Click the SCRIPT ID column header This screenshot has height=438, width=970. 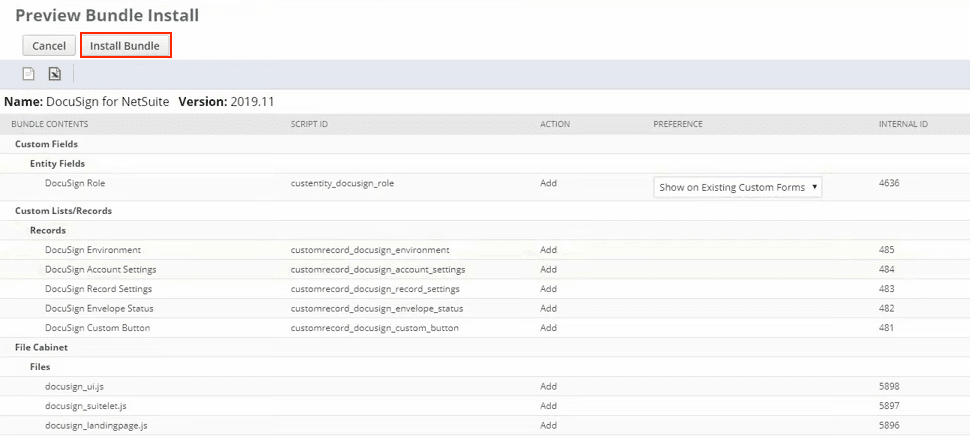tap(309, 124)
